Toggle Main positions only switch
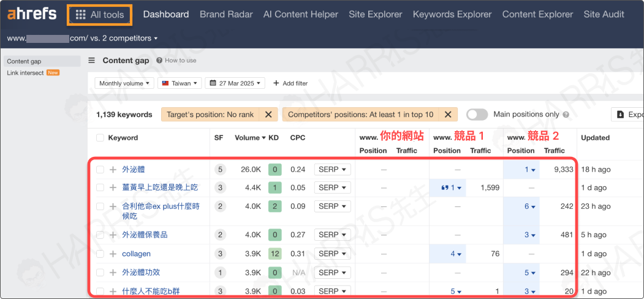Viewport: 644px width, 299px height. pyautogui.click(x=477, y=115)
